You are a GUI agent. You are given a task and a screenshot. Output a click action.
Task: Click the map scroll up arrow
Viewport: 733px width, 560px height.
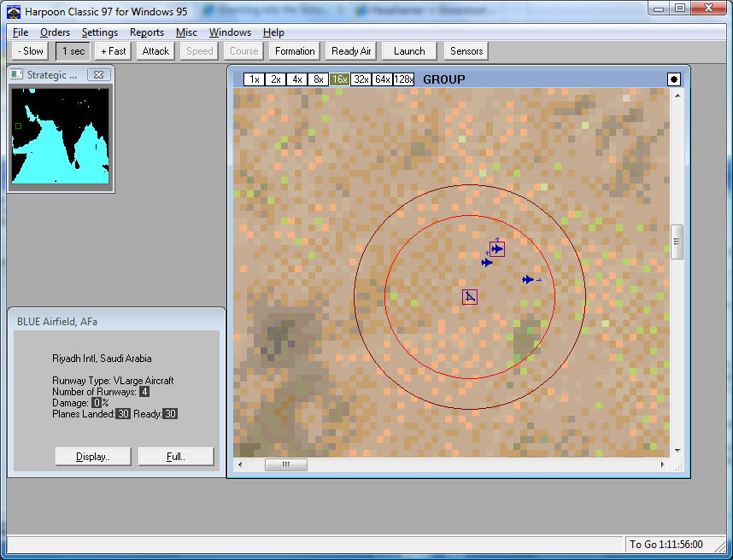point(677,96)
